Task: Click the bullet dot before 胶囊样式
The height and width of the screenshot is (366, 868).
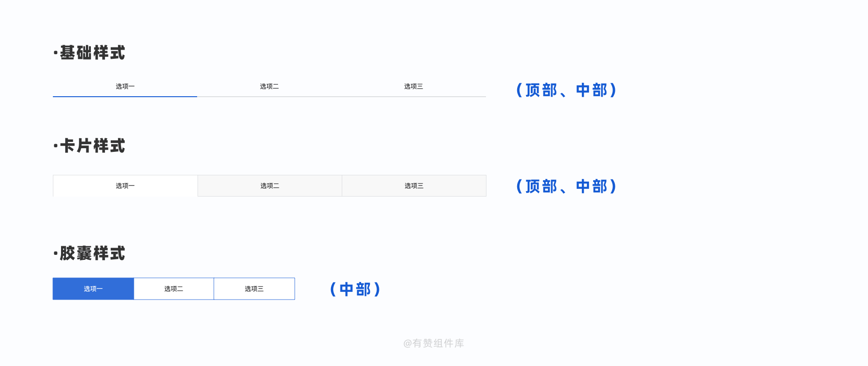Action: click(56, 253)
